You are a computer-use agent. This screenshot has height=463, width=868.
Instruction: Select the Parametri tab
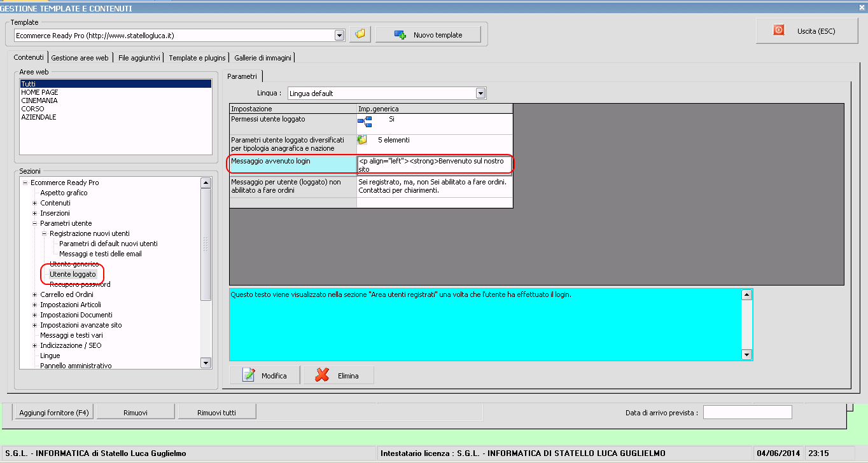point(242,76)
